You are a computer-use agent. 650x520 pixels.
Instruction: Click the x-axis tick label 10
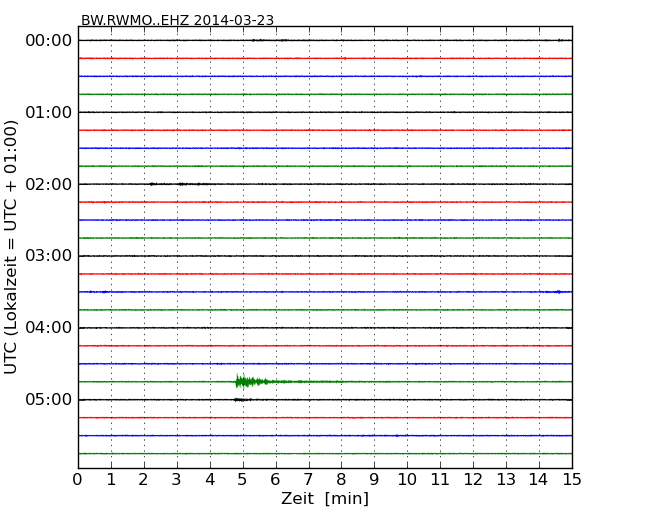click(407, 480)
